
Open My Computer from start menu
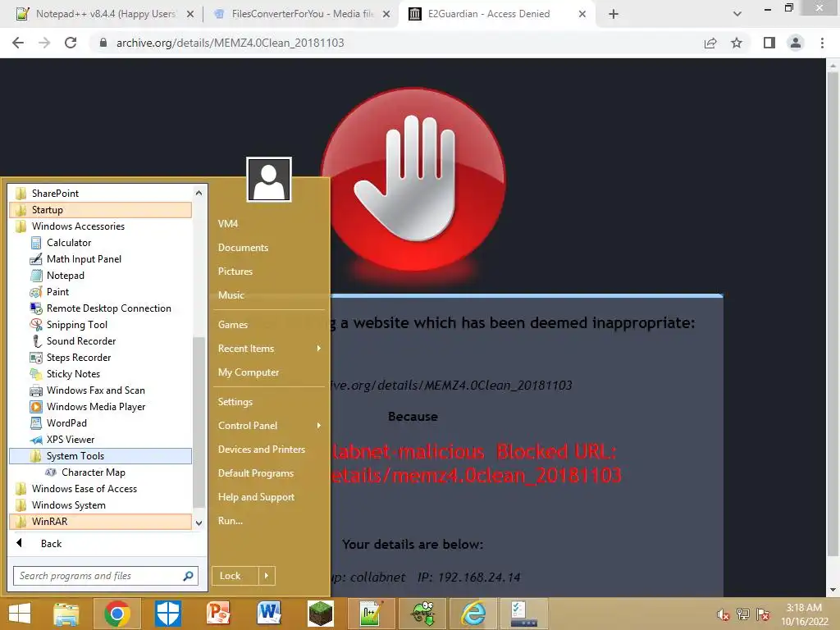coord(248,372)
